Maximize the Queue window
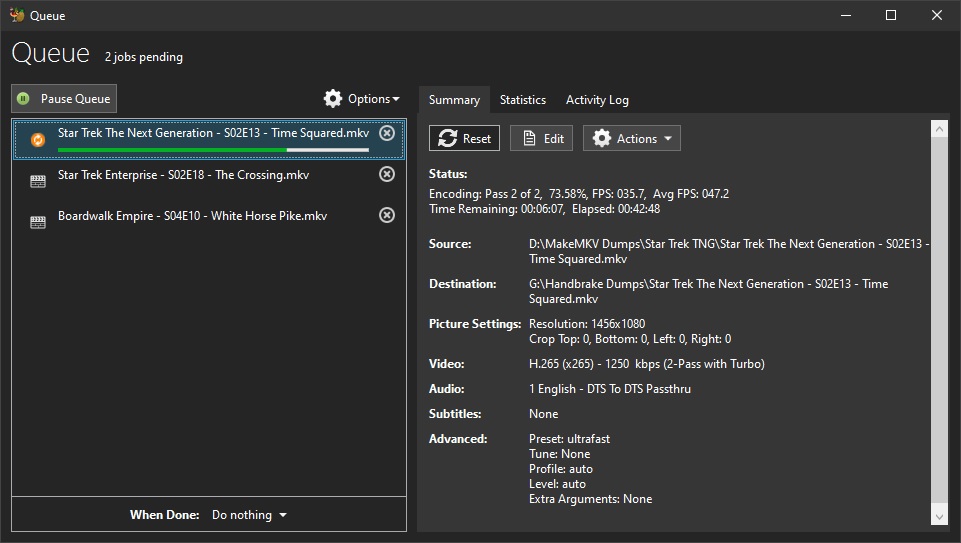 pos(891,15)
